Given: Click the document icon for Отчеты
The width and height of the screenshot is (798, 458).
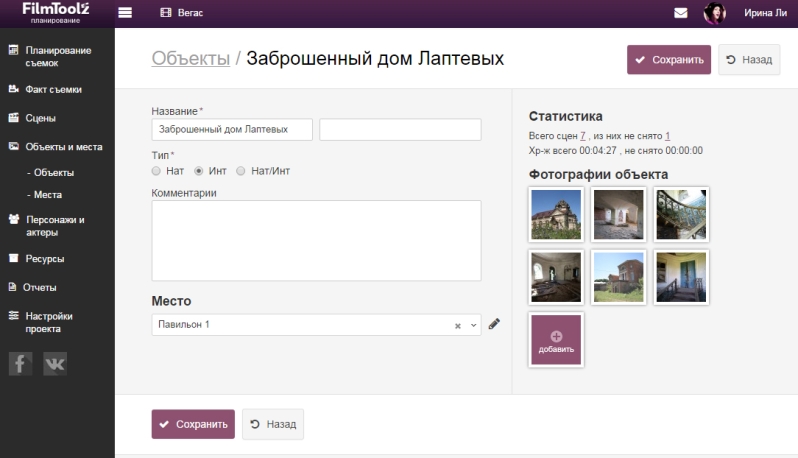Looking at the screenshot, I should pos(13,287).
